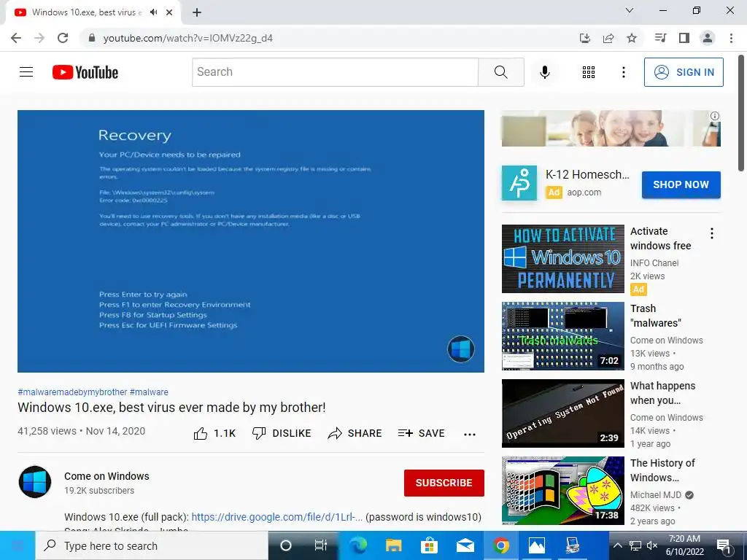Click the magnifier search button

point(500,72)
